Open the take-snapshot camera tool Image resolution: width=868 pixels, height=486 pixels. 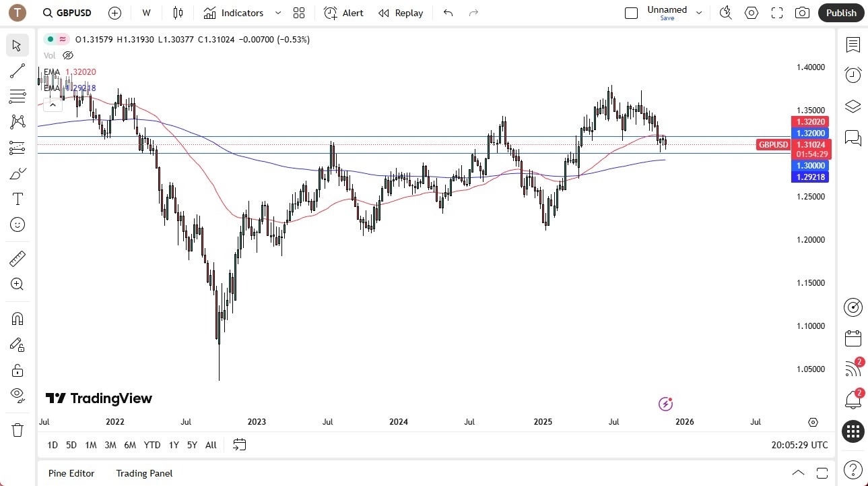pyautogui.click(x=803, y=13)
